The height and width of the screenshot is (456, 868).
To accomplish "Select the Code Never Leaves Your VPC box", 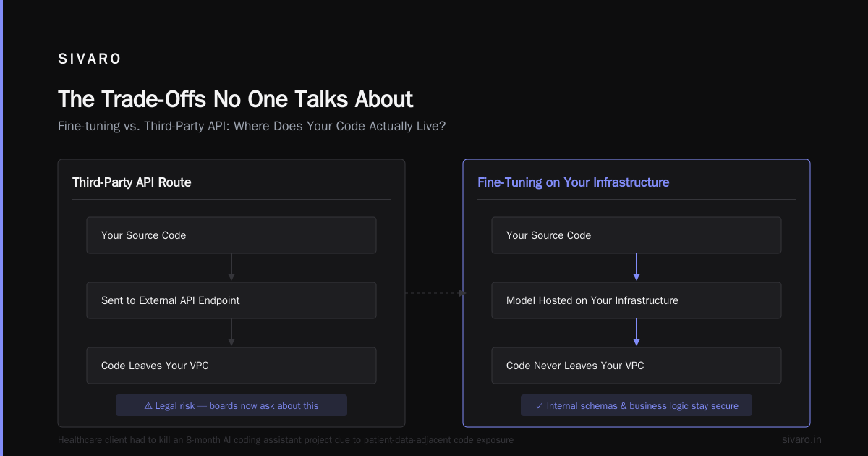I will pyautogui.click(x=637, y=366).
